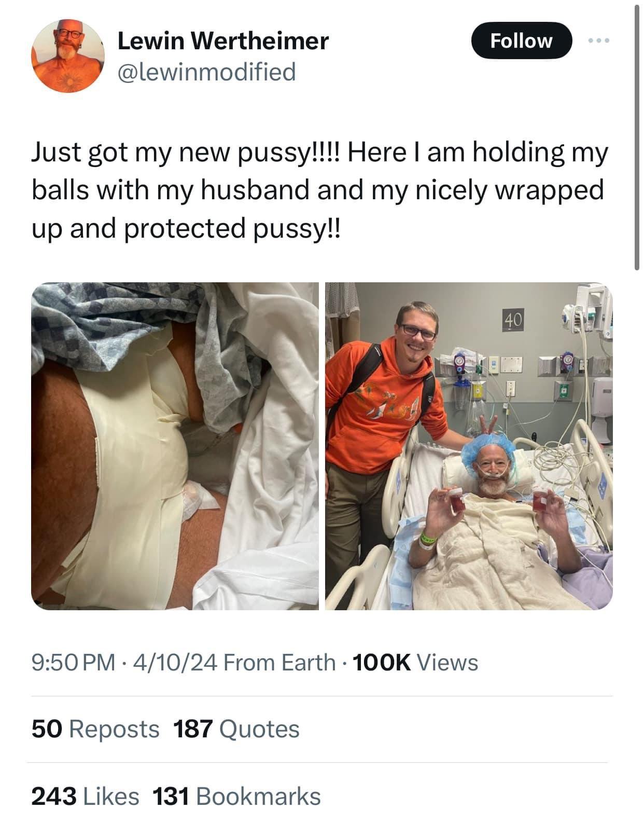
Task: Click the vertical scrollbar on the right edge
Action: [x=637, y=135]
